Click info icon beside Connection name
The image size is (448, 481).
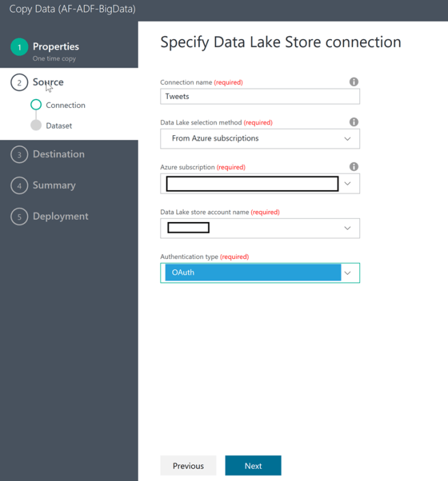tap(354, 82)
